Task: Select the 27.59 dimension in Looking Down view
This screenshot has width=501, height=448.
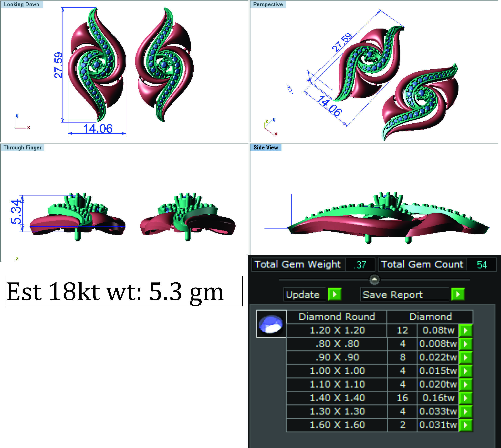Action: point(58,65)
